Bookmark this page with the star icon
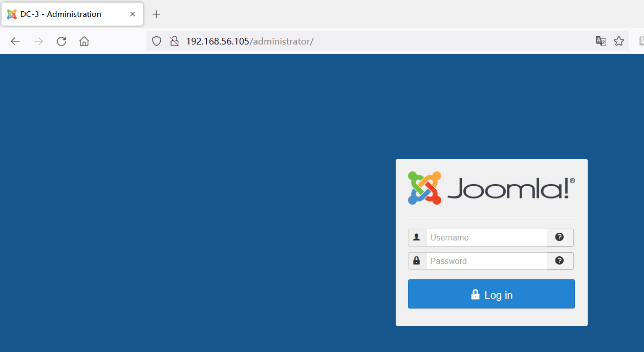The height and width of the screenshot is (352, 644). pyautogui.click(x=619, y=41)
